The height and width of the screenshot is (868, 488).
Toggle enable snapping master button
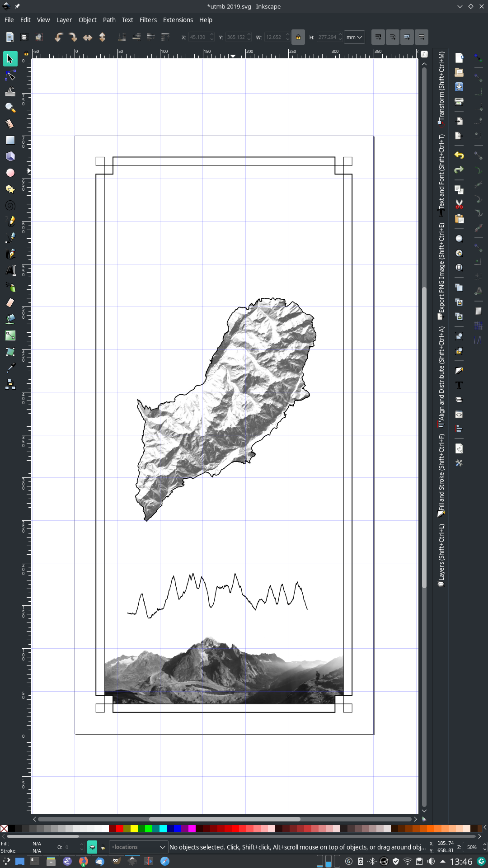(x=478, y=58)
